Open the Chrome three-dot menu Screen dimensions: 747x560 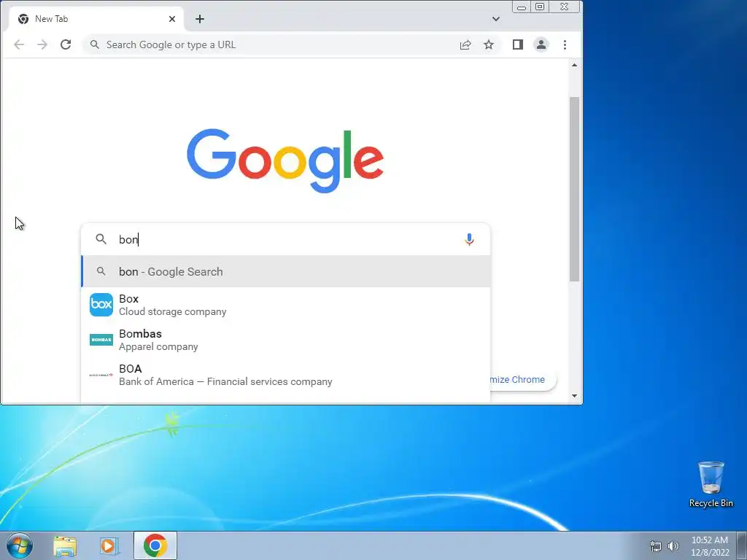(x=565, y=44)
